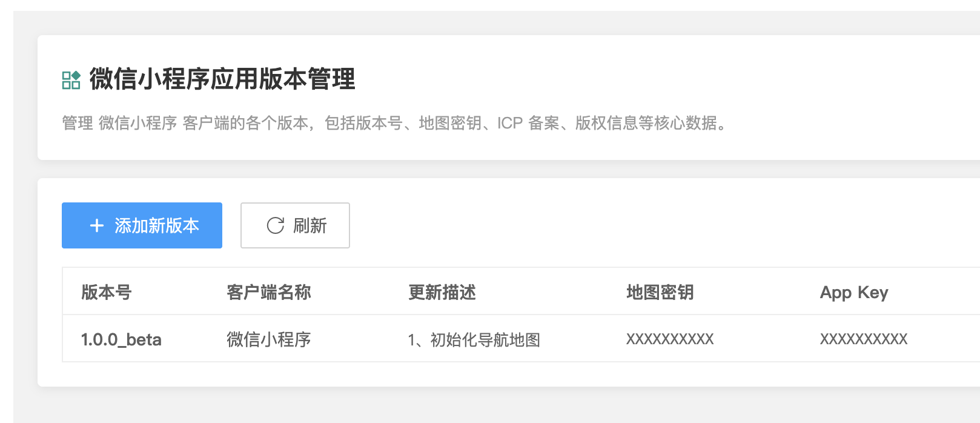Select the 客户端名称 column header
980x423 pixels.
point(268,293)
